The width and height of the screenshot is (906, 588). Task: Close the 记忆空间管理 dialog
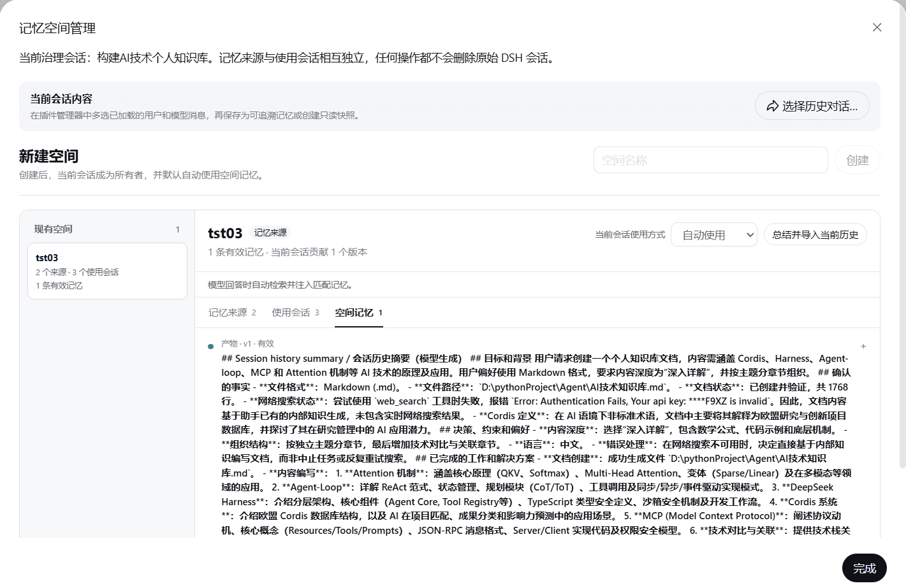(x=877, y=27)
